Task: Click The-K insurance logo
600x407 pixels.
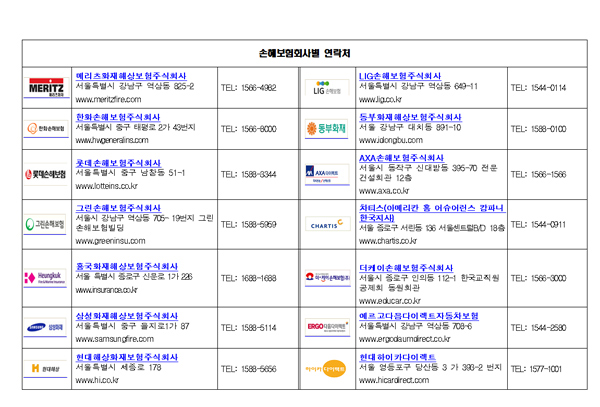Action: click(328, 278)
